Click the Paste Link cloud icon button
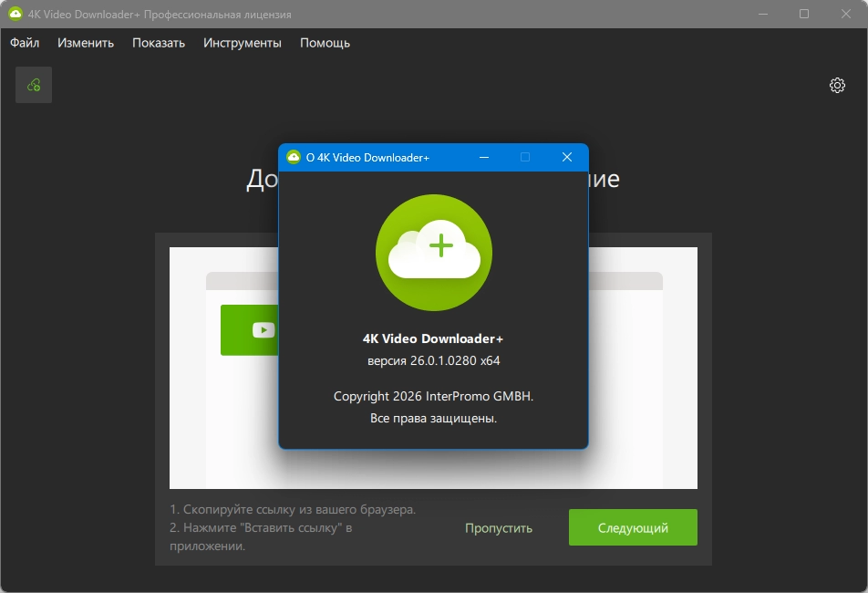 tap(34, 85)
